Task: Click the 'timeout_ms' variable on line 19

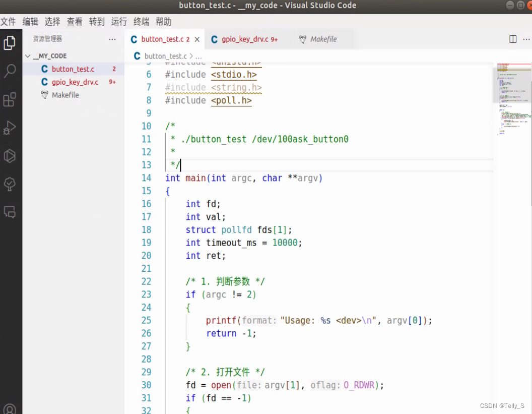Action: [231, 243]
